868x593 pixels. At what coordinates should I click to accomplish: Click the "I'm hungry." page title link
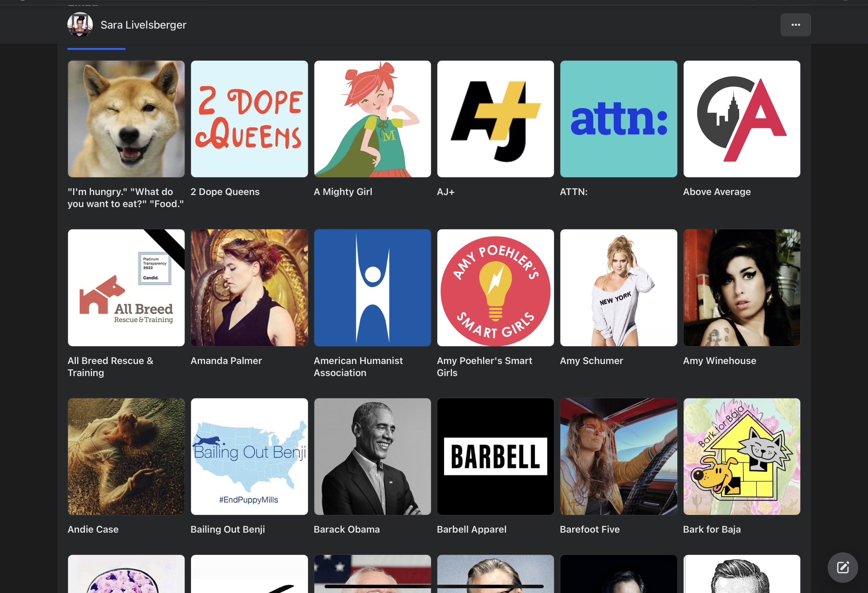pyautogui.click(x=126, y=198)
